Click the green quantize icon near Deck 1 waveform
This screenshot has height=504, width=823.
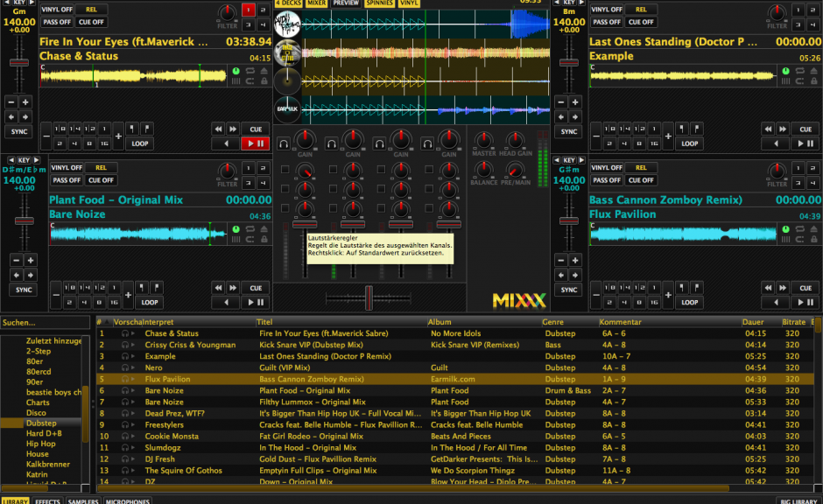coord(236,71)
